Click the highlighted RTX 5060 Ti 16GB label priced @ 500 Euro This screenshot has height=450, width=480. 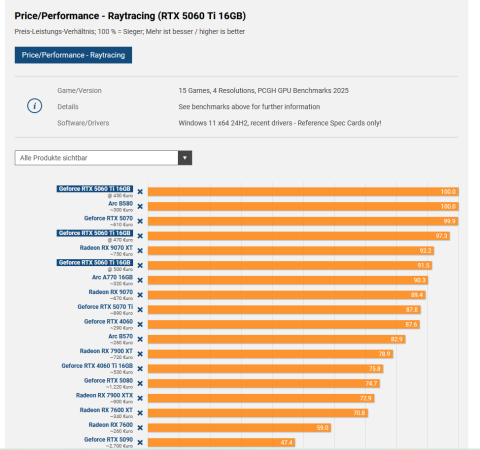tap(95, 263)
